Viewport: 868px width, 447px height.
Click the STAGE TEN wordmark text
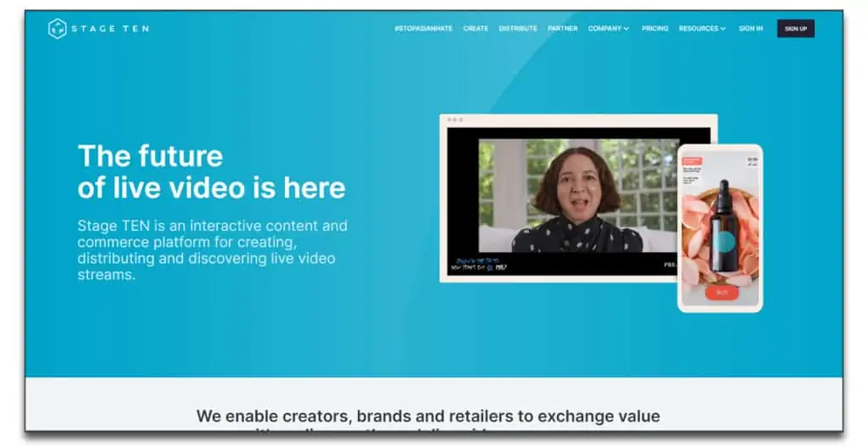(x=110, y=29)
